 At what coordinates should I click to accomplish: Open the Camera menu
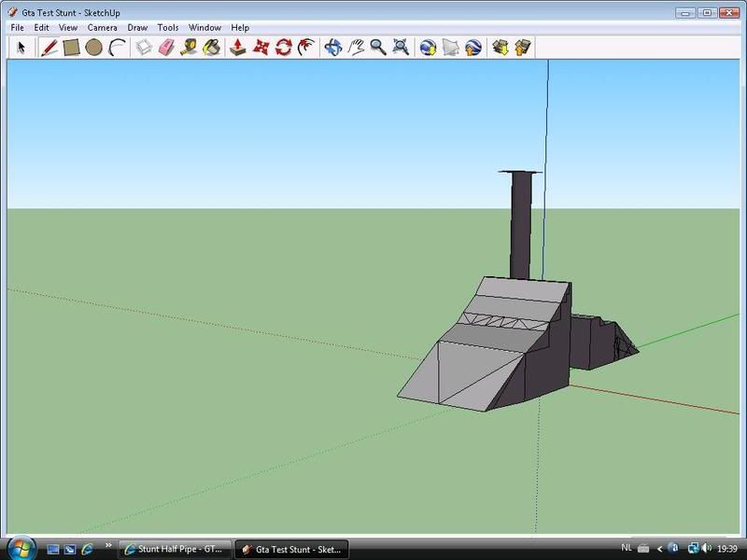pos(103,28)
